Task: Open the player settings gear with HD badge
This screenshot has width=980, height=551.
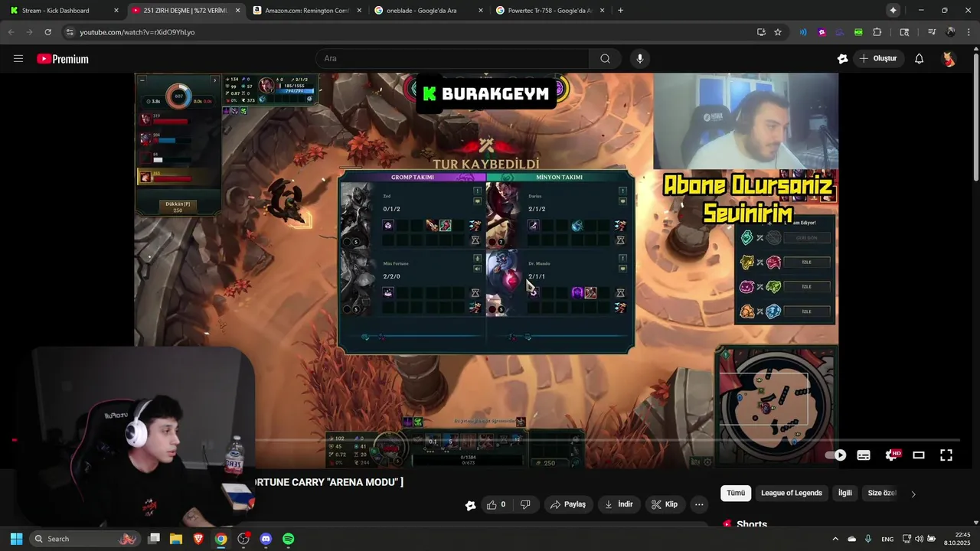Action: point(892,455)
